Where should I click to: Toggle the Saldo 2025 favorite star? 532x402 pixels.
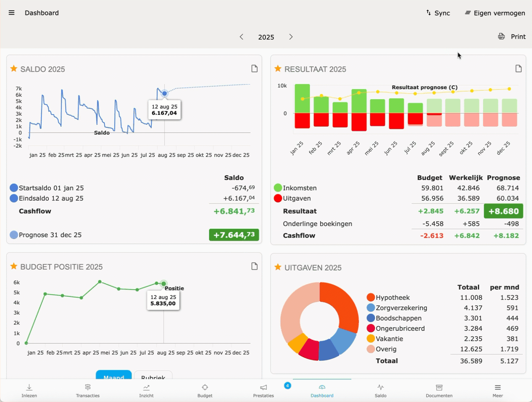click(14, 69)
